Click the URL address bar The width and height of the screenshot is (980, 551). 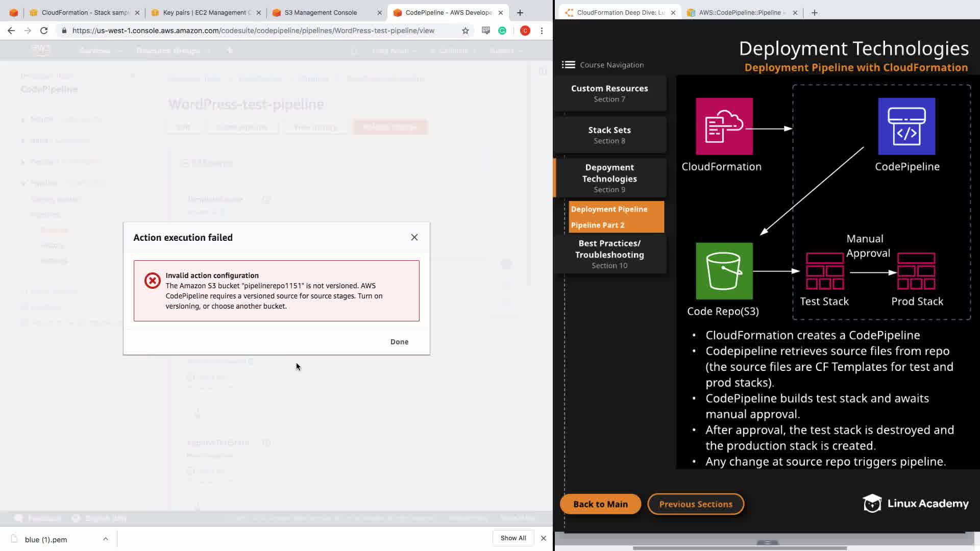coord(253,31)
